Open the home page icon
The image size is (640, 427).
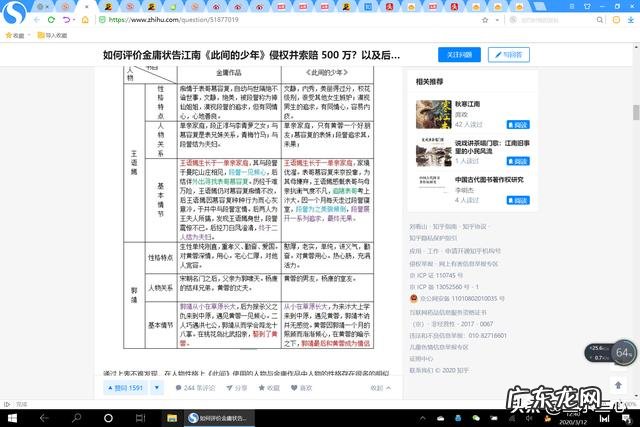point(85,20)
